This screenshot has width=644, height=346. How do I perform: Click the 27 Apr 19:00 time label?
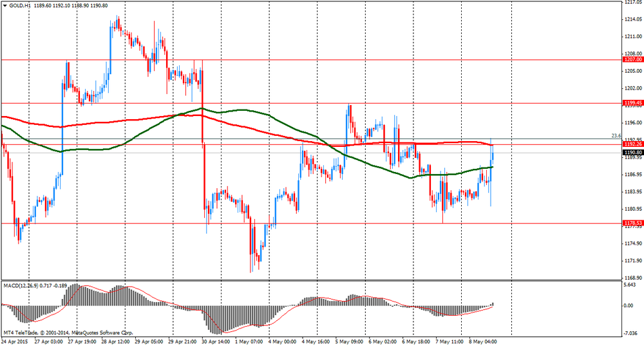click(82, 341)
